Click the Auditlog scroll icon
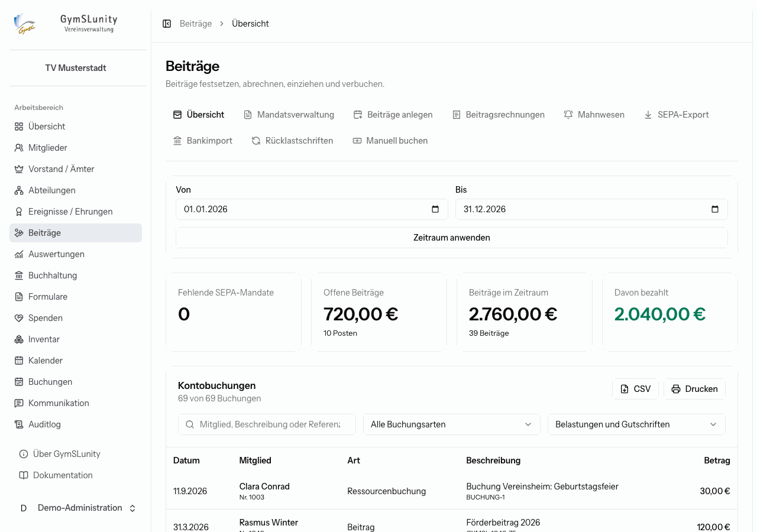The height and width of the screenshot is (532, 757). click(x=19, y=424)
